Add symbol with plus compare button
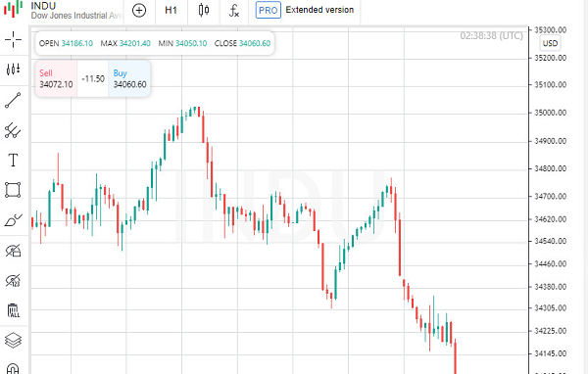 coord(139,10)
